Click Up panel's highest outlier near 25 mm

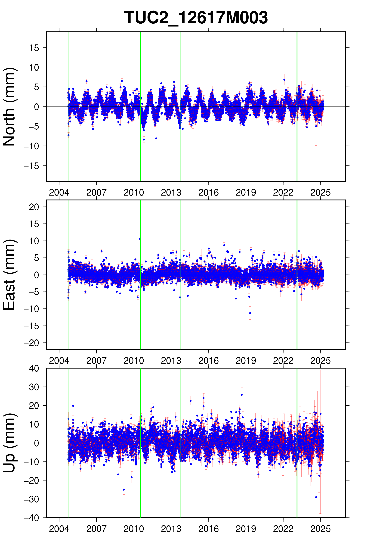(x=241, y=395)
